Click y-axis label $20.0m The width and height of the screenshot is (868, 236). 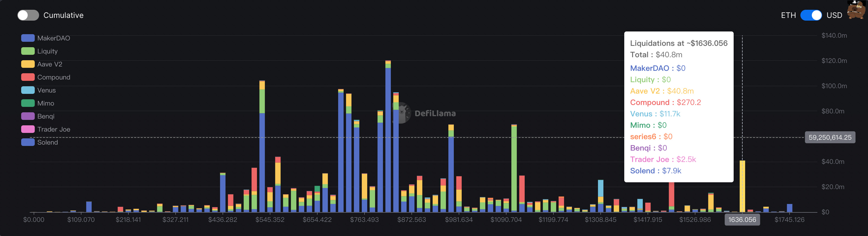click(833, 187)
